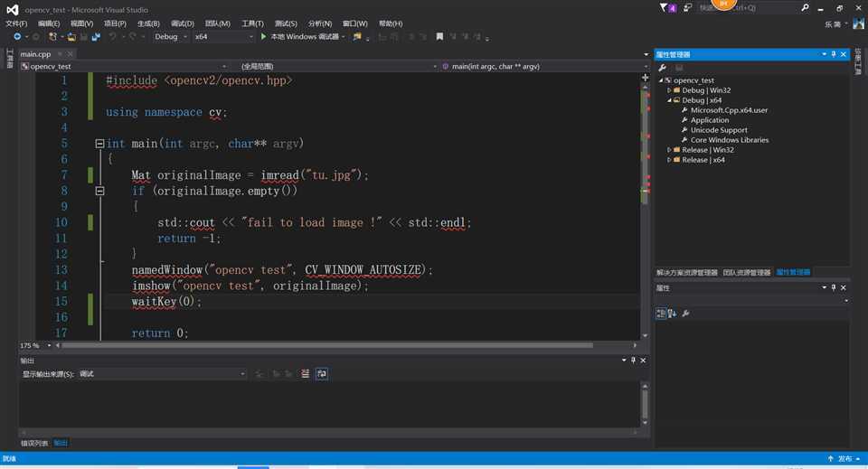Expand the Debug | Win32 tree node
This screenshot has width=868, height=469.
(x=669, y=90)
